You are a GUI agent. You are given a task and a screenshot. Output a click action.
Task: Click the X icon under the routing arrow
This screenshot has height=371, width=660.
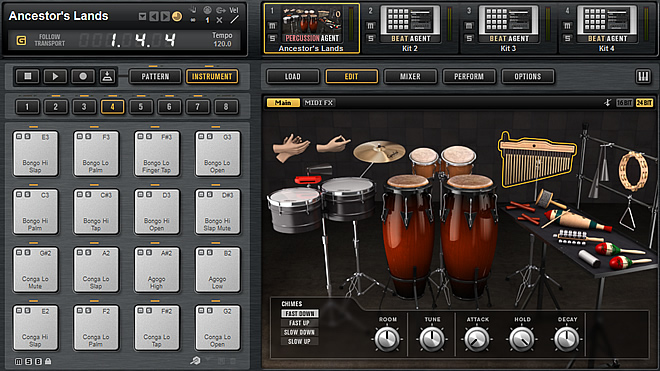219,20
